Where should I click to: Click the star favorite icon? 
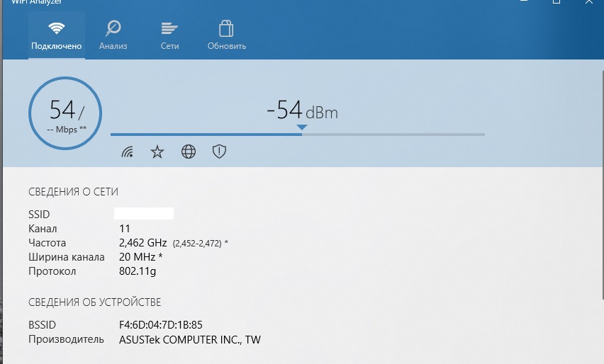pos(157,152)
